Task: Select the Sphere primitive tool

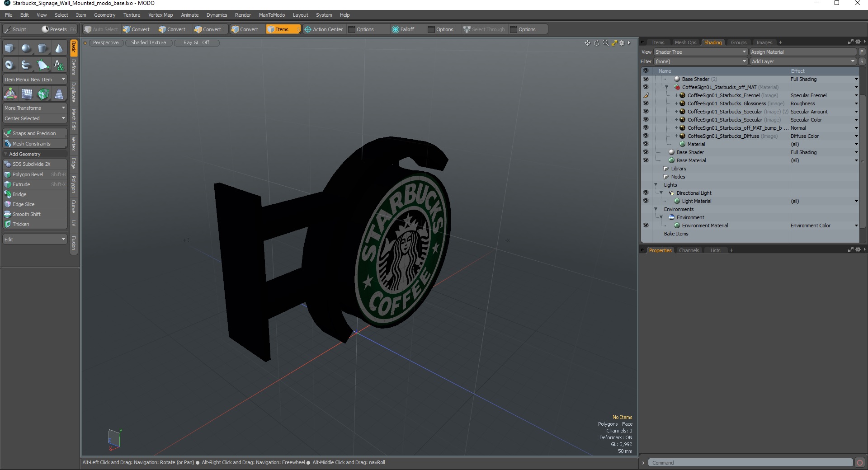Action: pyautogui.click(x=26, y=48)
